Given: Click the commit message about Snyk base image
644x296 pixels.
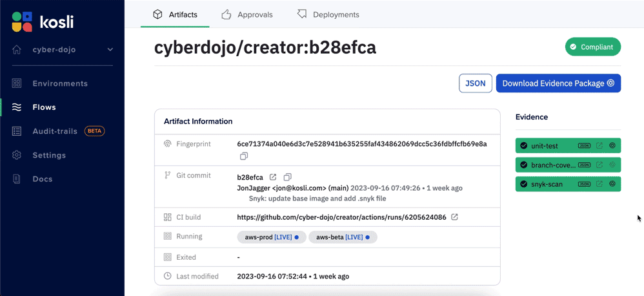Looking at the screenshot, I should pyautogui.click(x=317, y=198).
